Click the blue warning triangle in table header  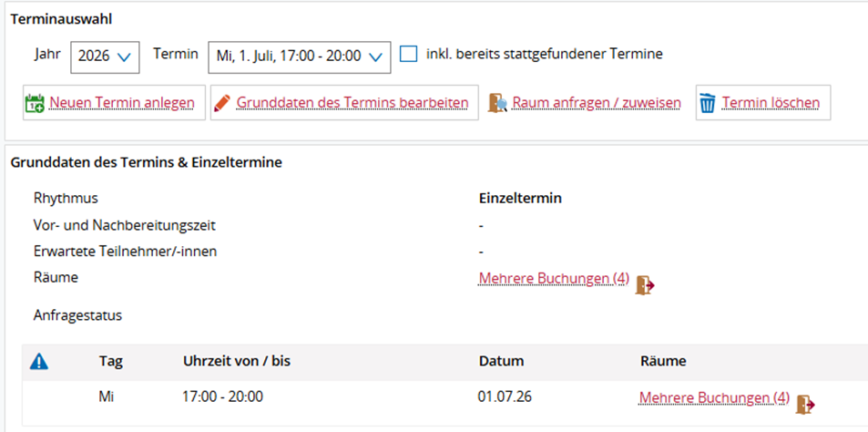[39, 362]
